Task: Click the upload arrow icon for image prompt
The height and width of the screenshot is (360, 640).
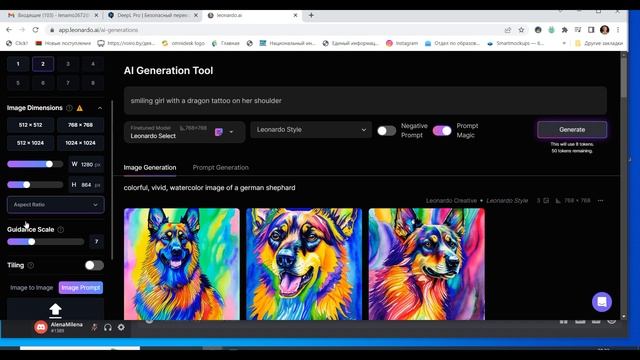Action: (55, 310)
